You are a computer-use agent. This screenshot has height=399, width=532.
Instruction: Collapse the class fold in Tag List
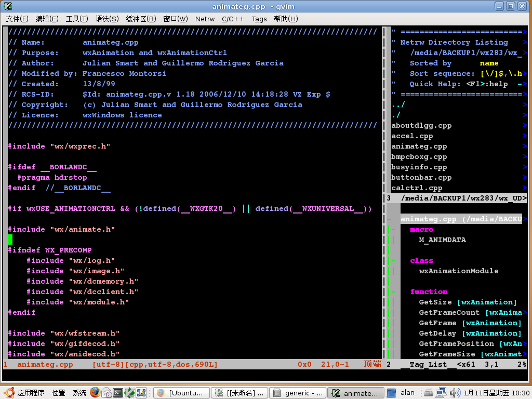[x=394, y=261]
